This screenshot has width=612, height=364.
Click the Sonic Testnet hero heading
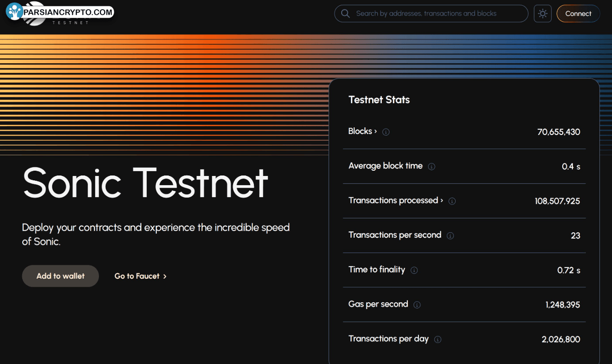pos(145,183)
